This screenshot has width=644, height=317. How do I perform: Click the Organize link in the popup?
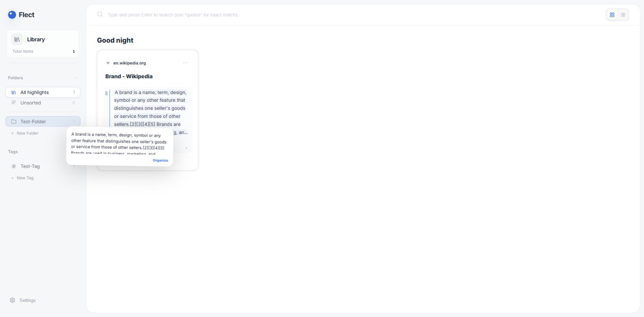click(x=160, y=160)
